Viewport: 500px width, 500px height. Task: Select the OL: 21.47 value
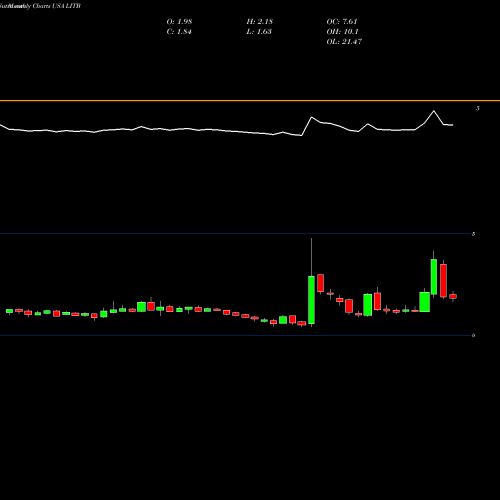(344, 42)
